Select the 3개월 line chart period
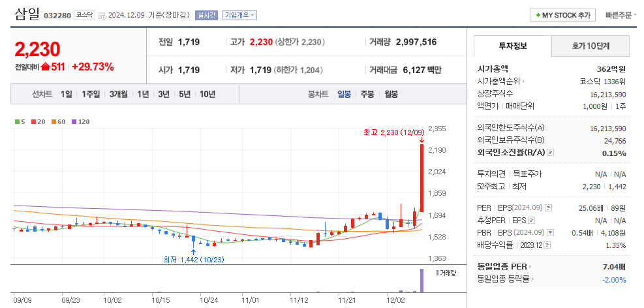644x308 pixels. coord(118,94)
